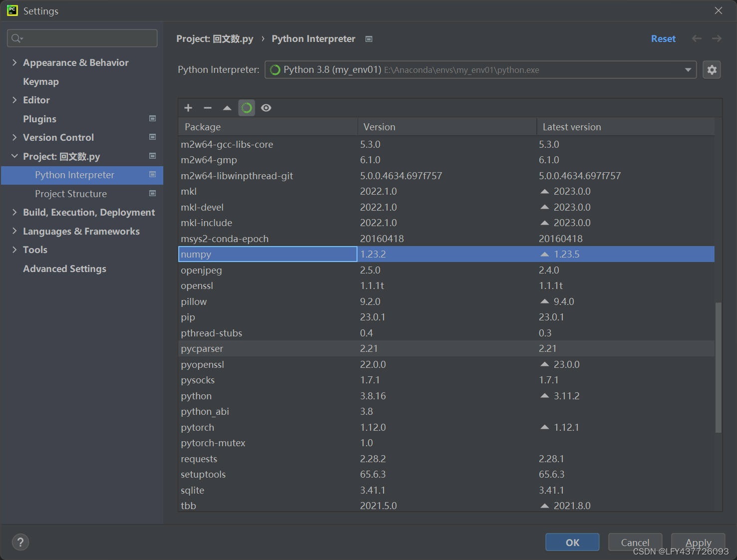Click the project-level icon beside Project Structure
Screen dimensions: 737x560
coord(153,193)
